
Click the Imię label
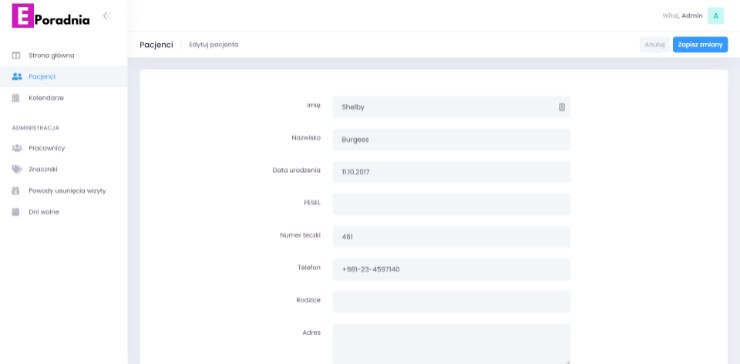(x=313, y=105)
